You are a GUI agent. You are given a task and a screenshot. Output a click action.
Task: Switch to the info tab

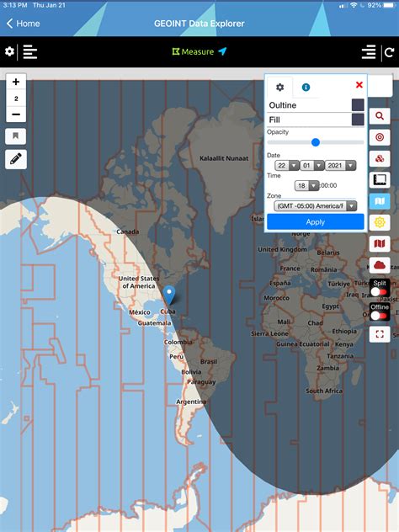[x=306, y=88]
